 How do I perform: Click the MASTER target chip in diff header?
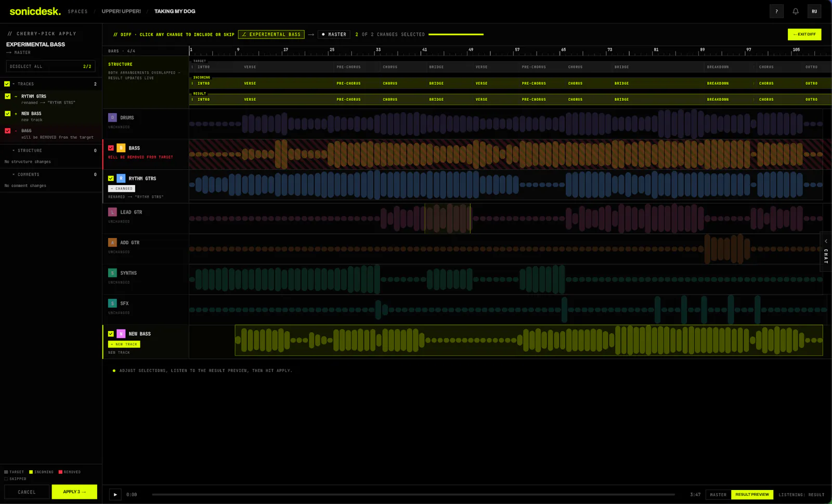point(334,34)
